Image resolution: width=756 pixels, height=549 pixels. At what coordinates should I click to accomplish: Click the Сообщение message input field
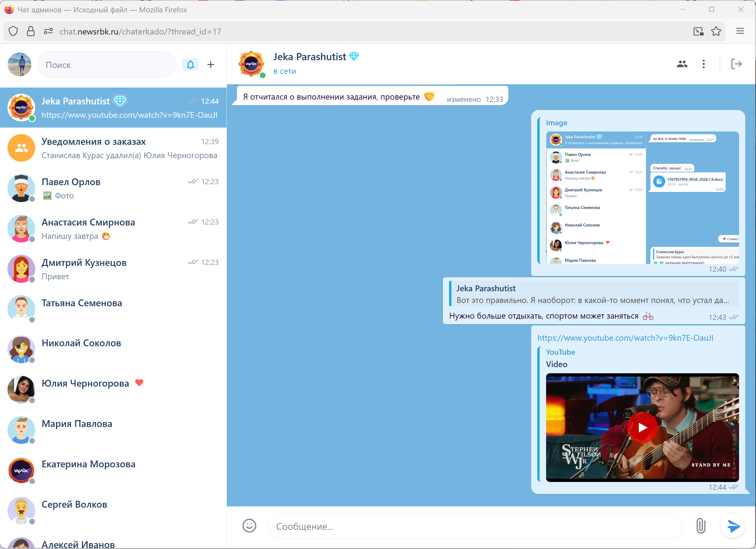pyautogui.click(x=467, y=526)
